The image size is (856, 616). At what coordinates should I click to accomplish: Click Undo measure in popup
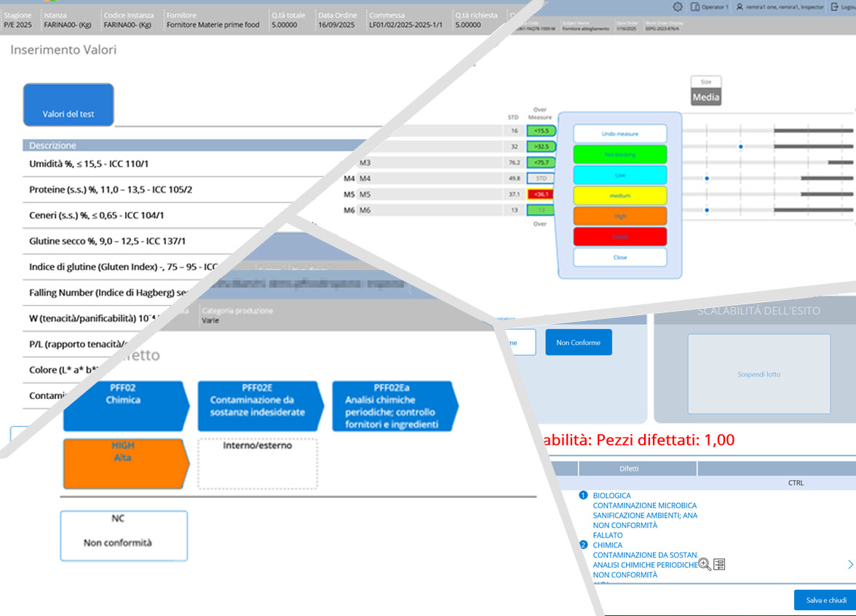tap(619, 133)
